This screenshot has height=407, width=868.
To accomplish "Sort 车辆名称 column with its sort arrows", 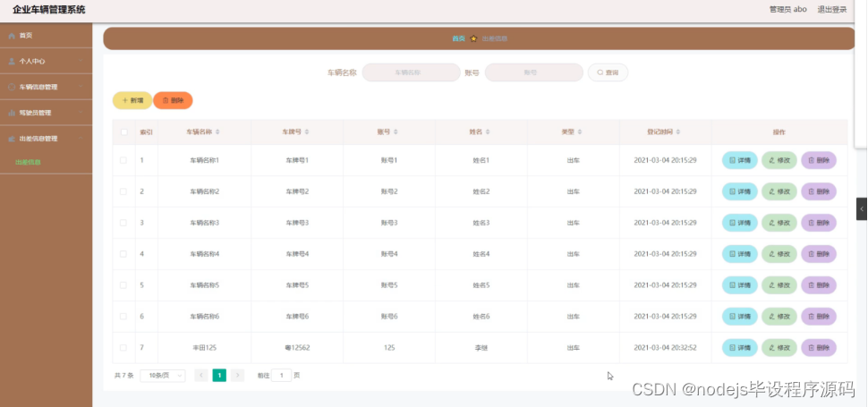I will pyautogui.click(x=217, y=132).
